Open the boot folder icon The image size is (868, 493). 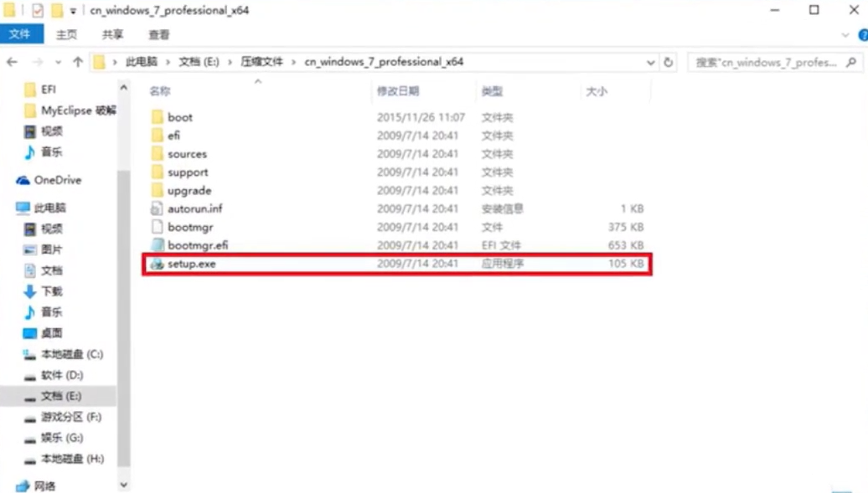158,116
